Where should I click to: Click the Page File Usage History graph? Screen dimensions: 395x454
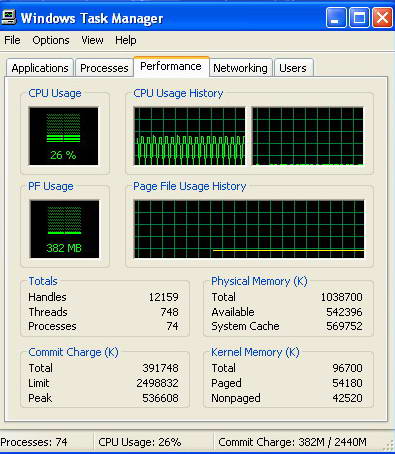[x=249, y=229]
